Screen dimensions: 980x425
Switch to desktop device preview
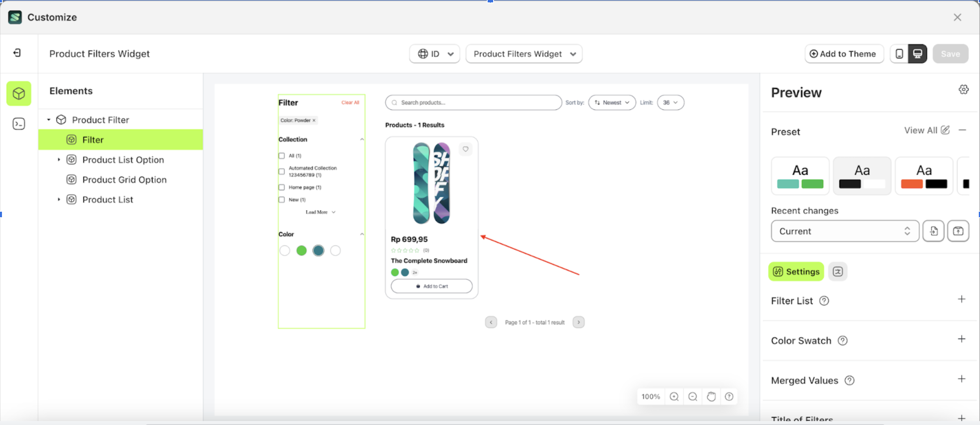pos(917,54)
